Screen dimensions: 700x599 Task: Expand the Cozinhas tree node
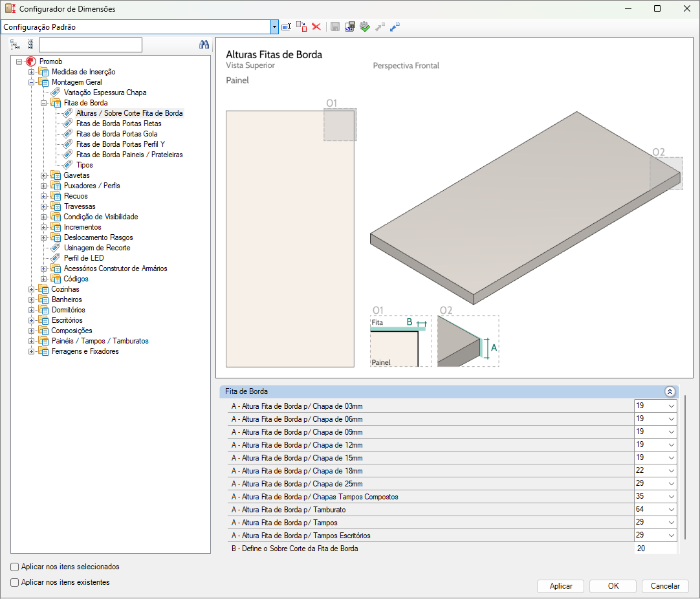point(32,289)
